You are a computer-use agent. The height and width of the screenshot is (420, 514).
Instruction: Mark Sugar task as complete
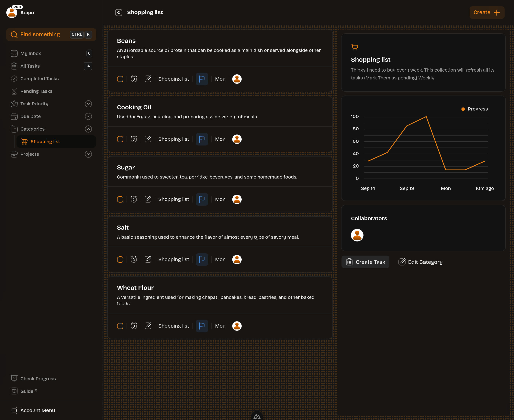(120, 199)
